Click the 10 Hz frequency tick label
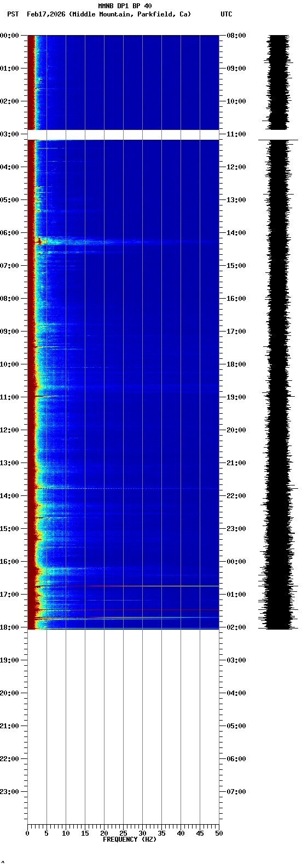Screen dimensions: 302x868 (66, 833)
